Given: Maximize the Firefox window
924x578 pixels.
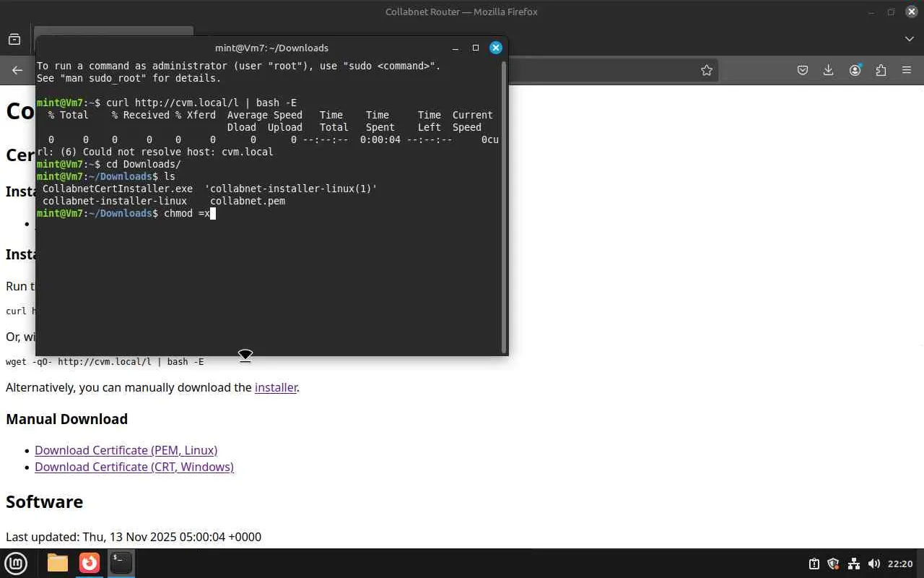Looking at the screenshot, I should pyautogui.click(x=892, y=12).
